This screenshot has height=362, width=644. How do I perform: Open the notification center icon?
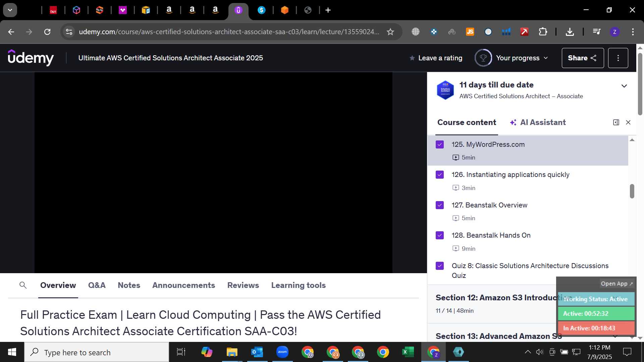627,352
